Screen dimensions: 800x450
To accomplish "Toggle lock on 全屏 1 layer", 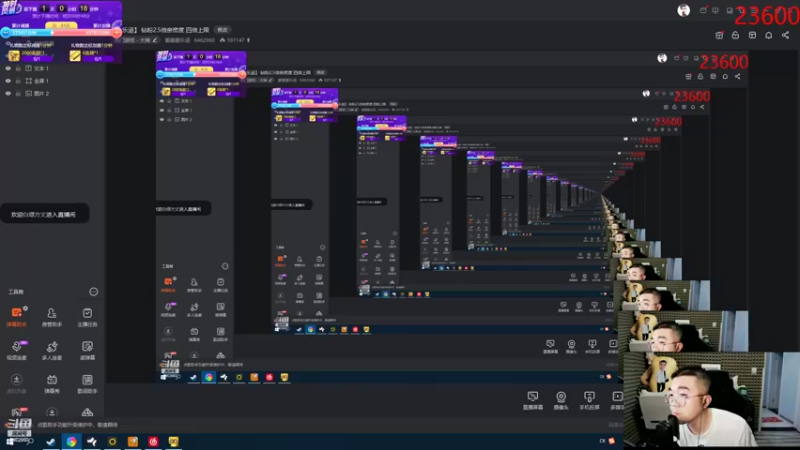I will (x=18, y=81).
